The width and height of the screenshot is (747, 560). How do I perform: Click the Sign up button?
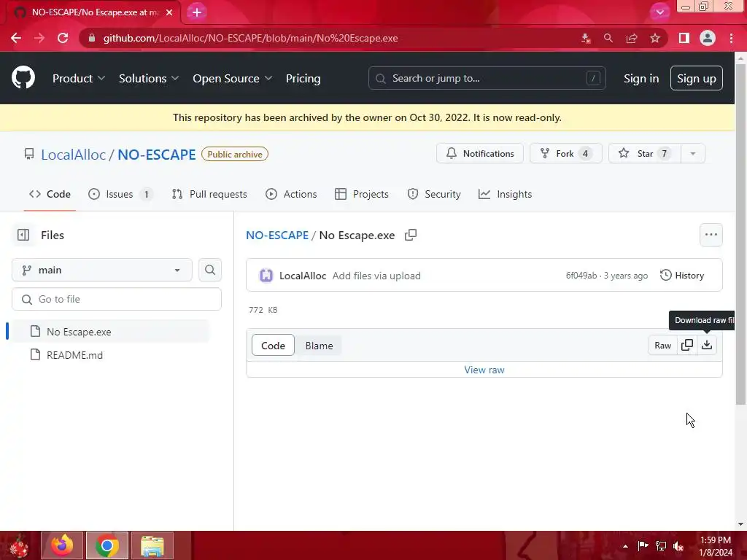click(x=697, y=79)
